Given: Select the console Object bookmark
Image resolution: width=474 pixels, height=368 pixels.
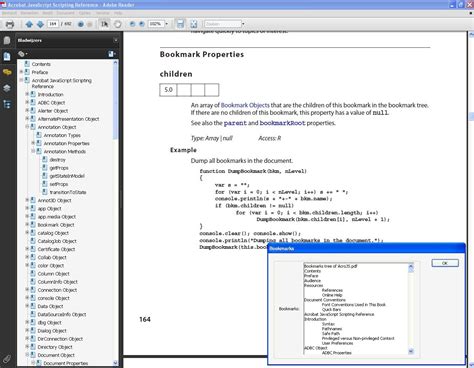Looking at the screenshot, I should tap(54, 298).
